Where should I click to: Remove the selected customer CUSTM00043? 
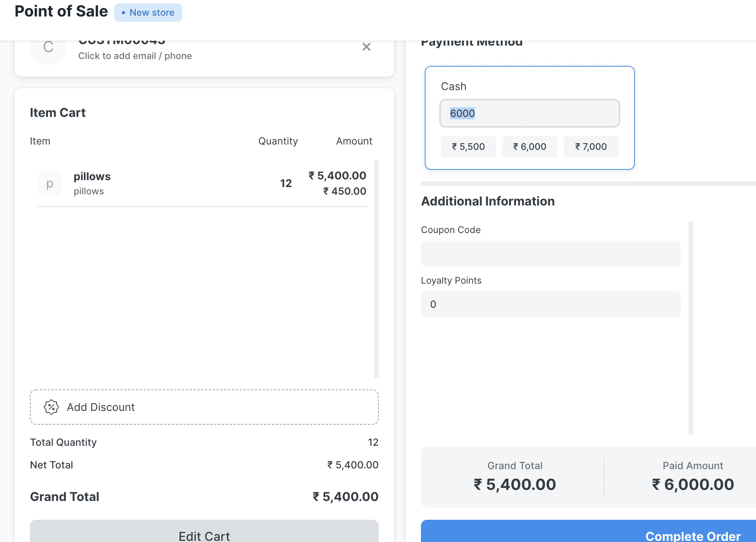(366, 46)
